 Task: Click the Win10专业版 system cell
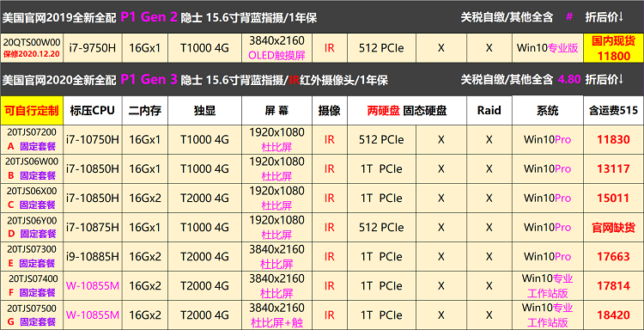pyautogui.click(x=548, y=47)
